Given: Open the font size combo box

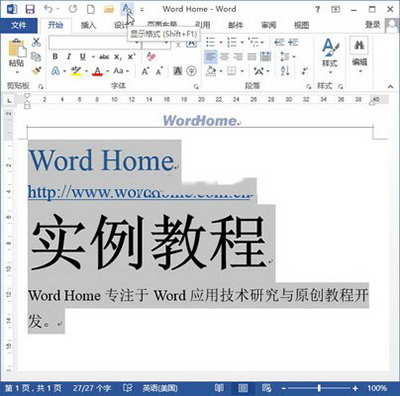Looking at the screenshot, I should pyautogui.click(x=156, y=43).
